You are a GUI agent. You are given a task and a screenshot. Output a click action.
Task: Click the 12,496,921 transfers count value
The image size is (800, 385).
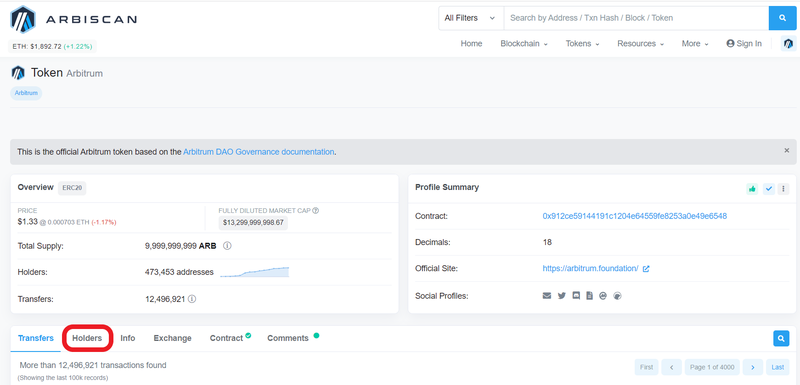[x=165, y=299]
